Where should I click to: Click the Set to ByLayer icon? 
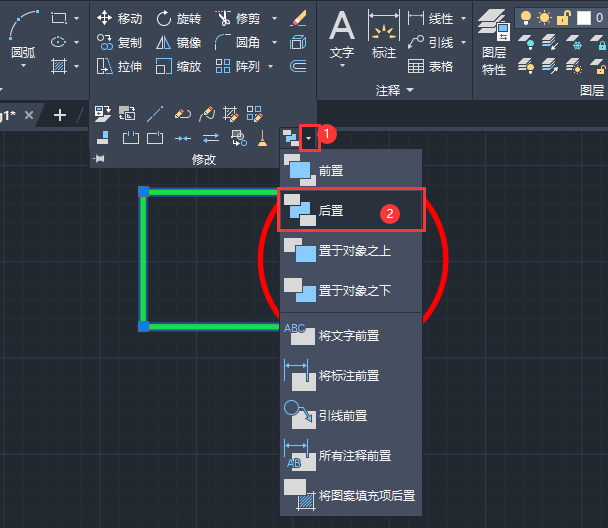[x=102, y=114]
